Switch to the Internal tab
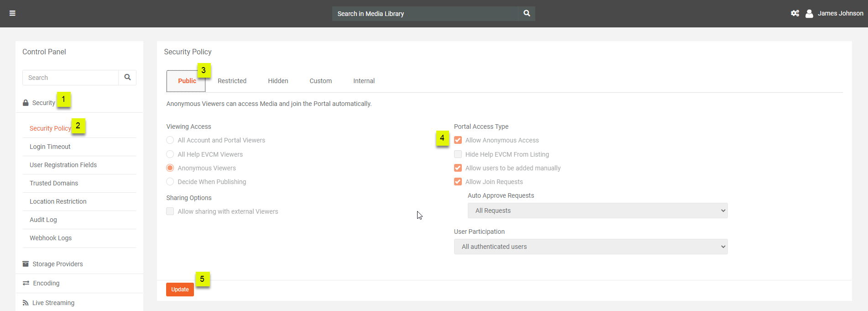The height and width of the screenshot is (311, 868). pyautogui.click(x=364, y=81)
